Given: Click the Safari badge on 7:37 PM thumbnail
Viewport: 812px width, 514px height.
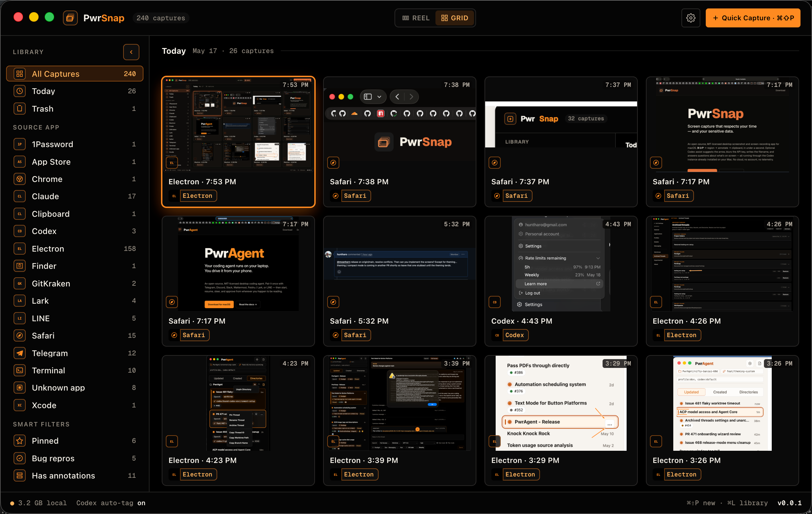Looking at the screenshot, I should [x=495, y=163].
